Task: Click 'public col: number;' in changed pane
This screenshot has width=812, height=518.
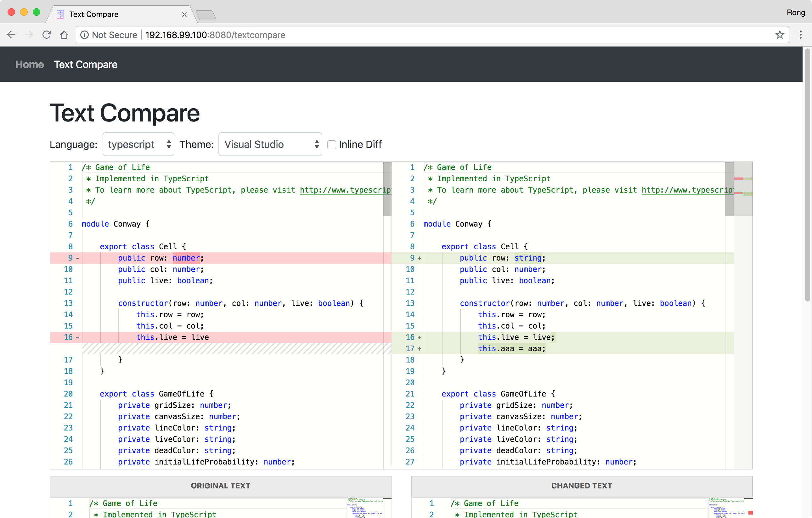Action: (502, 269)
